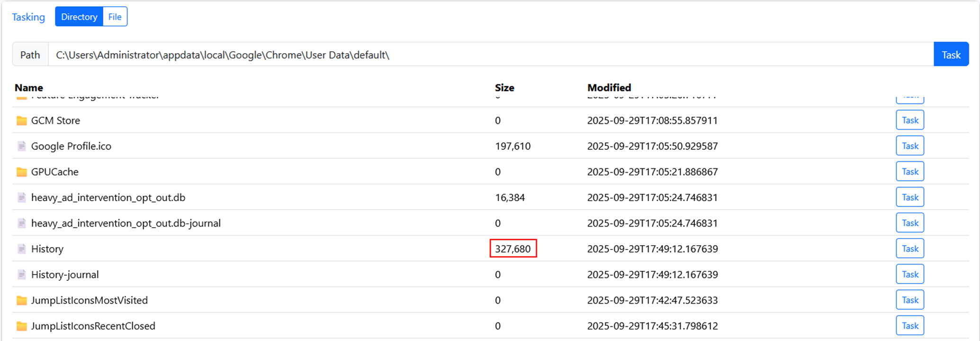Click the GCM Store folder icon
Image resolution: width=980 pixels, height=341 pixels.
pos(21,120)
